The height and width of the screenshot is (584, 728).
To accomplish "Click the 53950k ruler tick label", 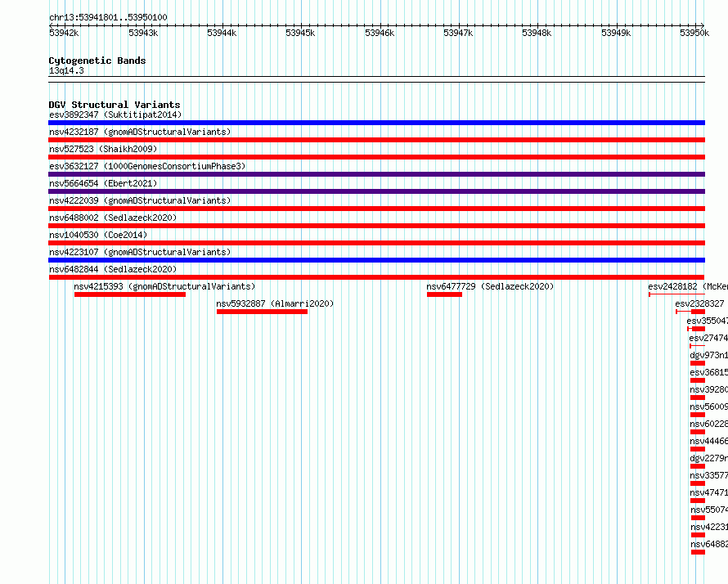I will click(x=694, y=33).
